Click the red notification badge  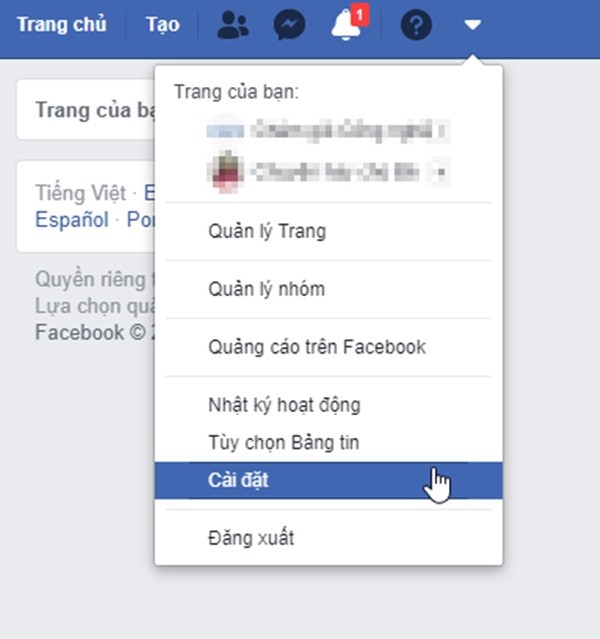point(360,15)
